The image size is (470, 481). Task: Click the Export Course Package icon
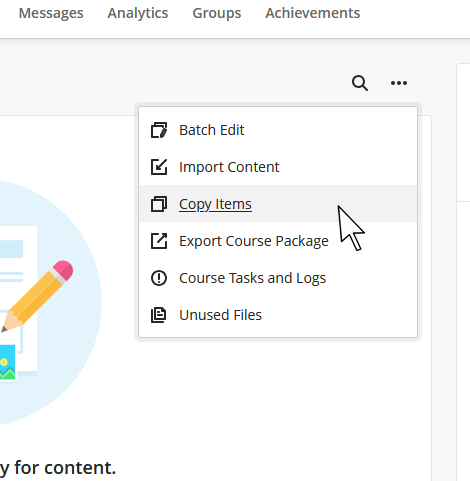[159, 241]
